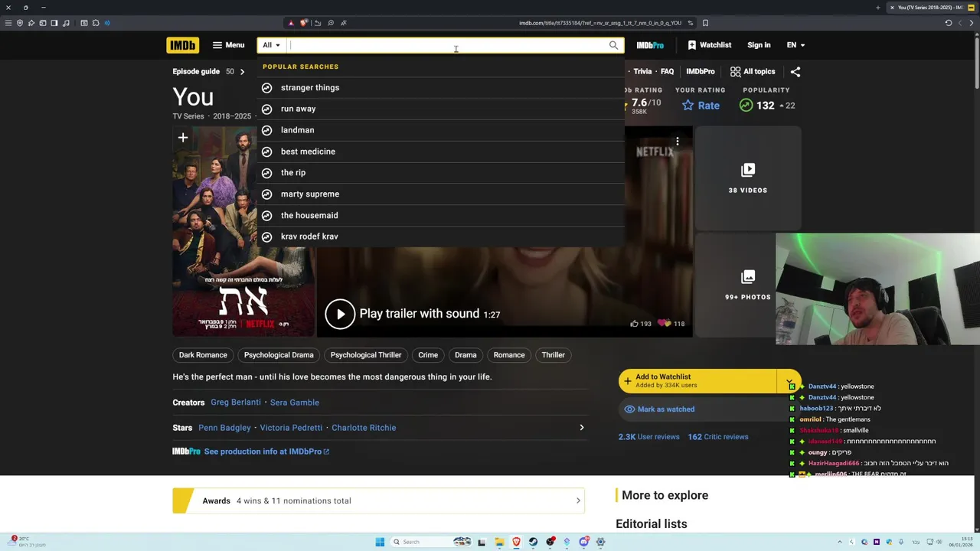Open the 38 Videos tile
Screen dimensions: 980x551
[748, 178]
